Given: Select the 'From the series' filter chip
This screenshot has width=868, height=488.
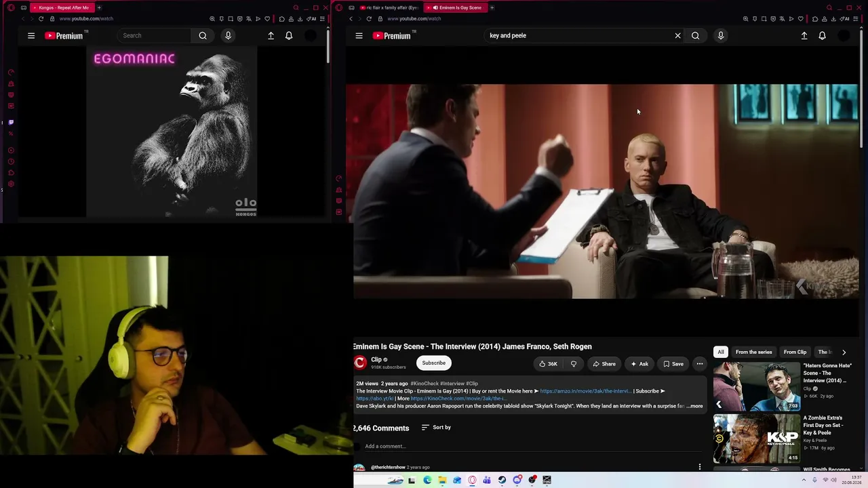Looking at the screenshot, I should point(753,352).
